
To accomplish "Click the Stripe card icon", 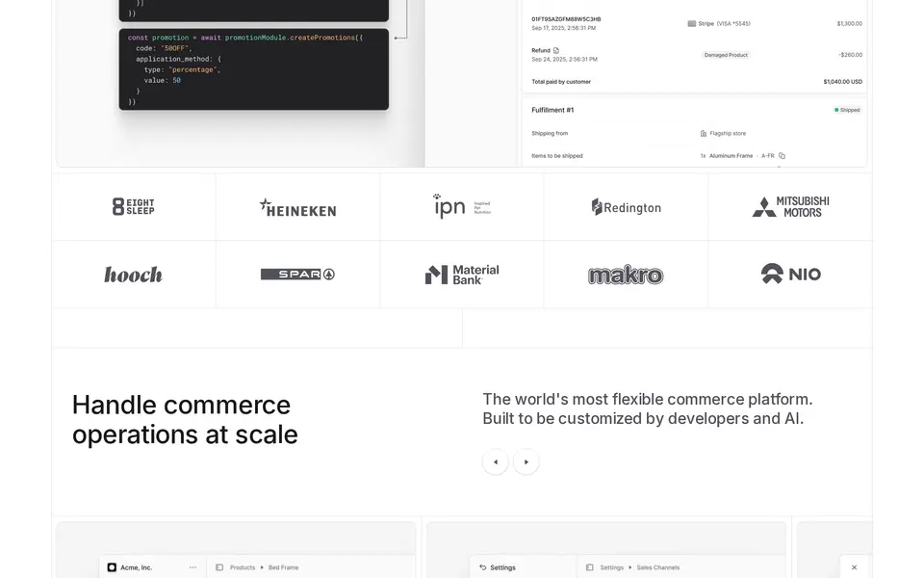I will [691, 23].
